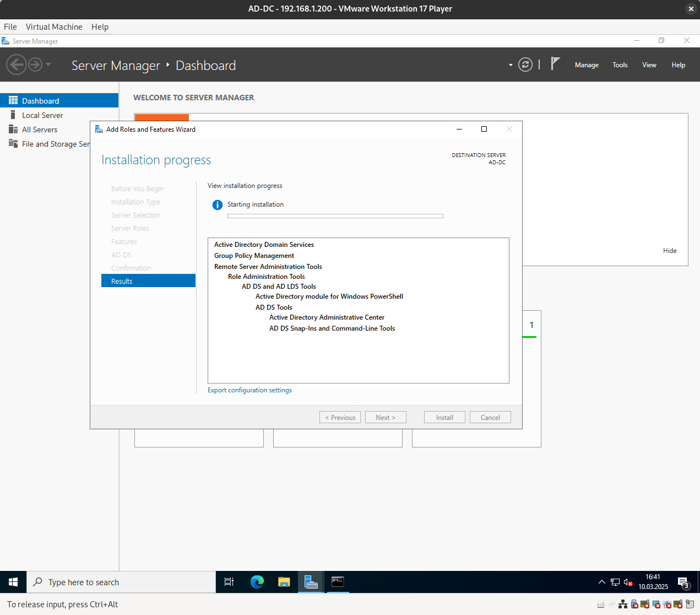Open the Manage menu

coord(587,65)
